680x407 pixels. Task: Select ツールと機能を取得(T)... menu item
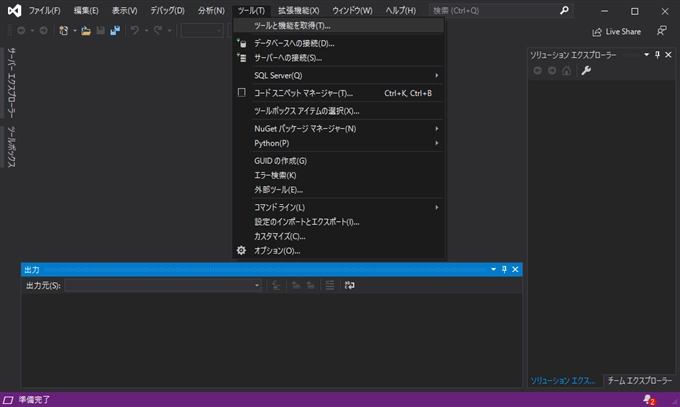pos(338,26)
